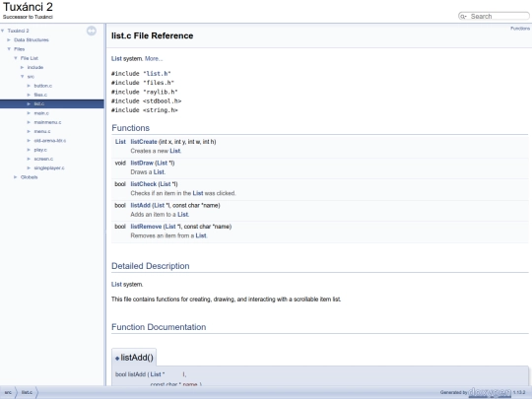Collapse the Files tree arrow
Image resolution: width=532 pixels, height=399 pixels.
pos(9,49)
